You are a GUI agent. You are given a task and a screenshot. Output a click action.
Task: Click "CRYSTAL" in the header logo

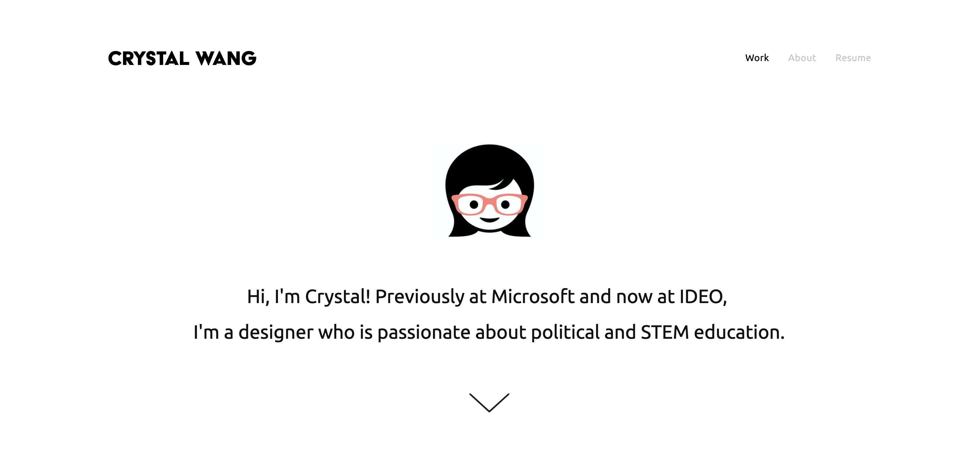(149, 58)
